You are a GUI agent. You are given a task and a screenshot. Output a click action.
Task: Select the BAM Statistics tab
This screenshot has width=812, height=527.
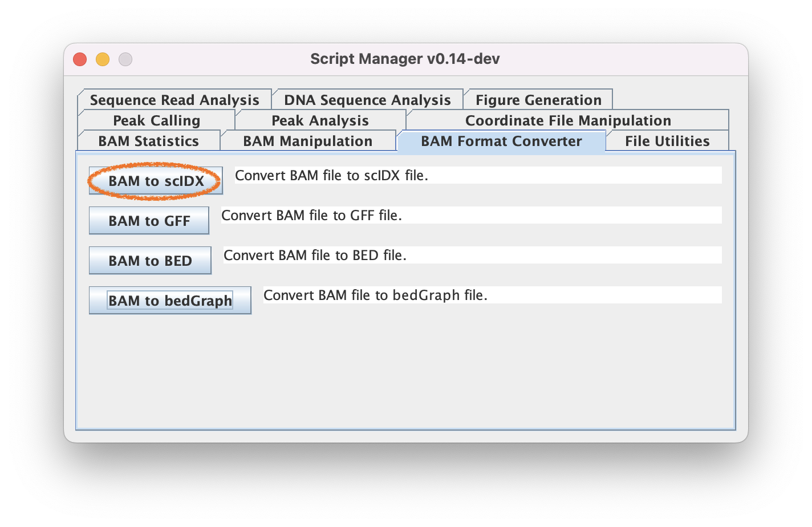pyautogui.click(x=148, y=141)
